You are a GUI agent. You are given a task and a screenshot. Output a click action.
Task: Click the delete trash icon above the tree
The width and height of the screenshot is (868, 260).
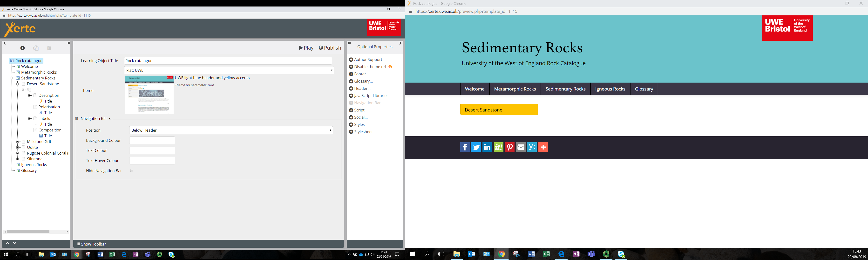click(49, 48)
